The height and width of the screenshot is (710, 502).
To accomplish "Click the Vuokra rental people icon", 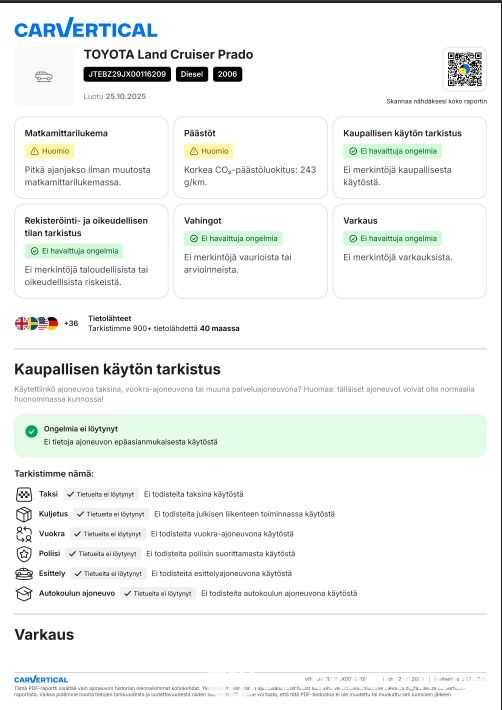I will coord(24,534).
